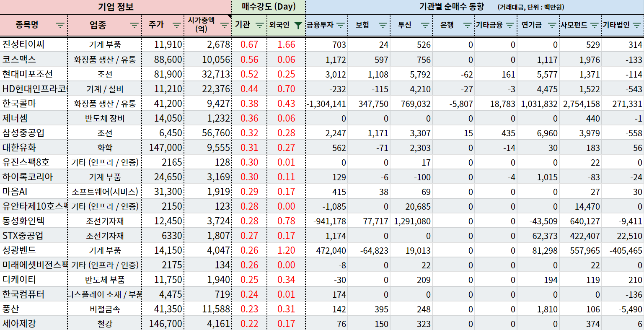Open the filter icon beside 사모펀드 header
Viewport: 644px width, 330px height.
click(594, 25)
